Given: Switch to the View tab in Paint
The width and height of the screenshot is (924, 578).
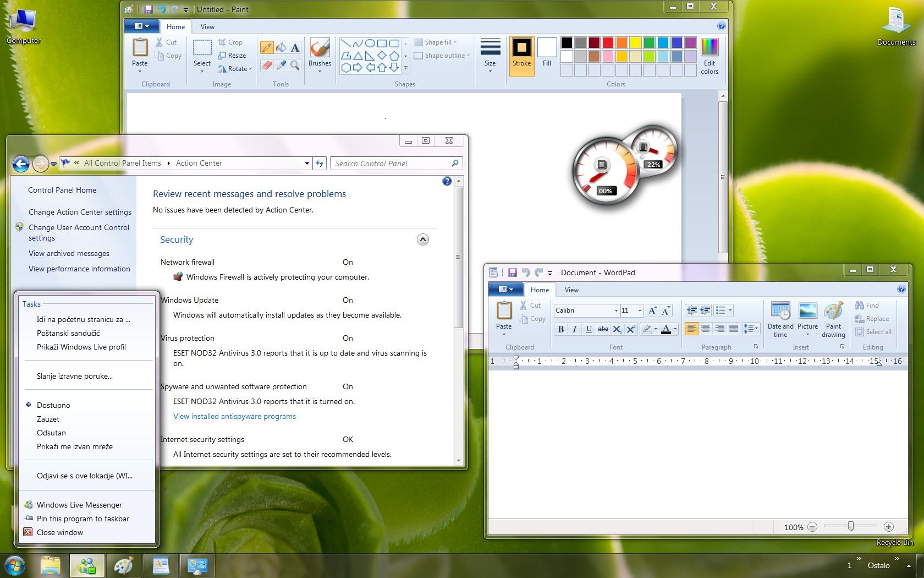Looking at the screenshot, I should (207, 26).
